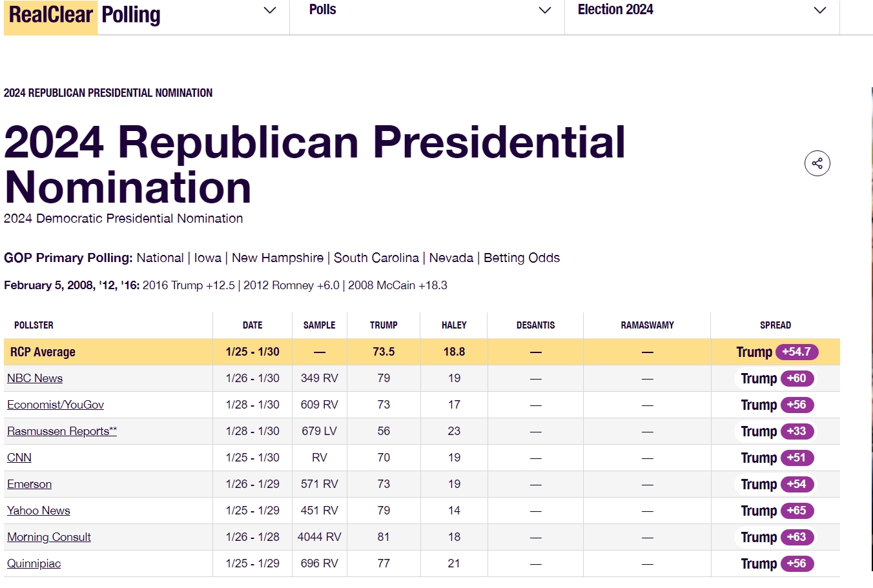
Task: Open the Economist/YouGov poll link
Action: pyautogui.click(x=56, y=405)
